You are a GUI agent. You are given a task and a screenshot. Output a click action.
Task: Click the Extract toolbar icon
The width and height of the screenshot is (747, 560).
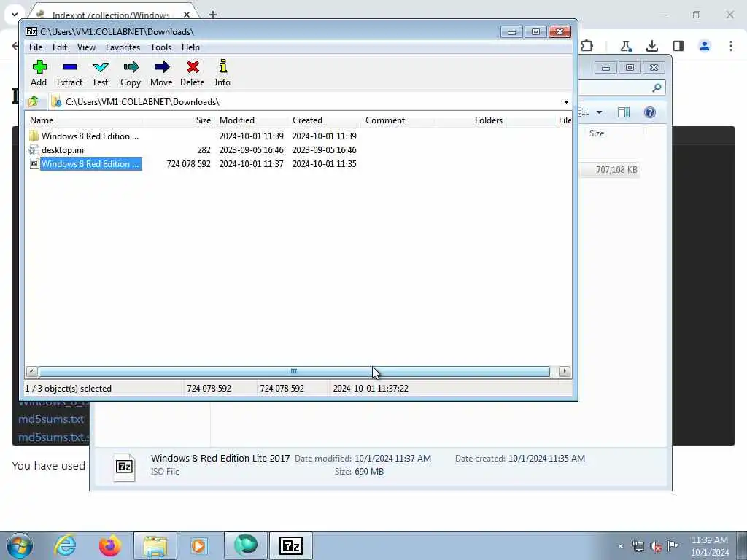(69, 73)
